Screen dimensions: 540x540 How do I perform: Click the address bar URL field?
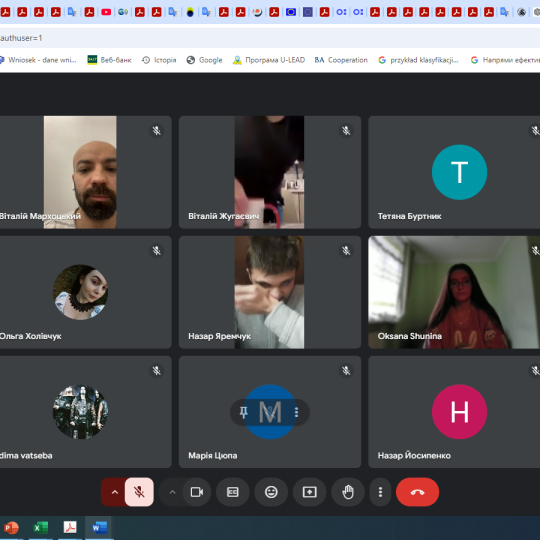click(270, 38)
